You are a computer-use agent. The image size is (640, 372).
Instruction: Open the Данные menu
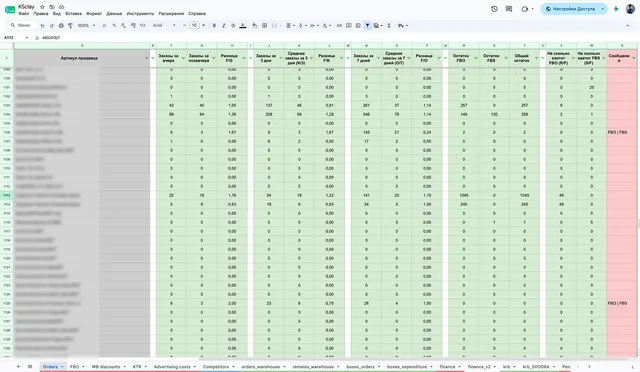tap(114, 13)
